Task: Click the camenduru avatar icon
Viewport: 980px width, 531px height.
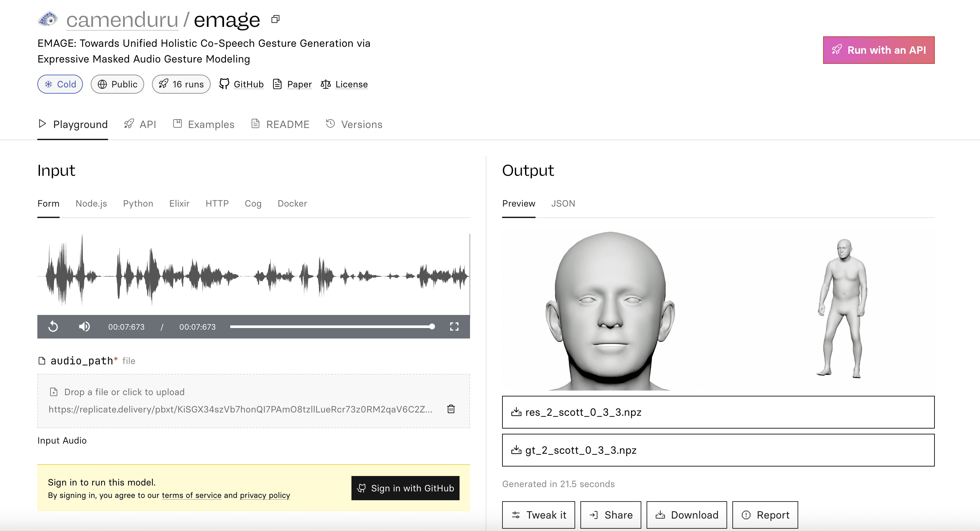Action: [47, 19]
